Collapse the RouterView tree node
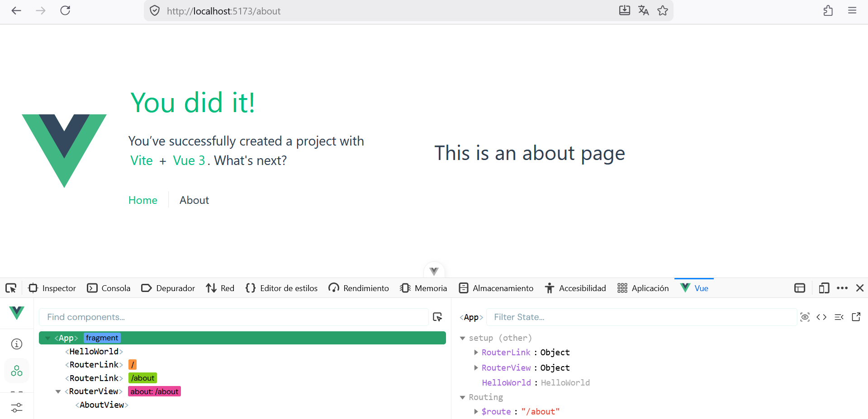 coord(58,391)
